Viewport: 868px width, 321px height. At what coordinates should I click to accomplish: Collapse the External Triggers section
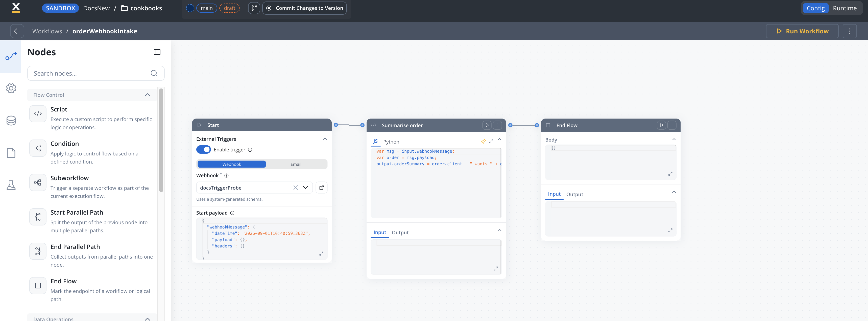point(325,139)
